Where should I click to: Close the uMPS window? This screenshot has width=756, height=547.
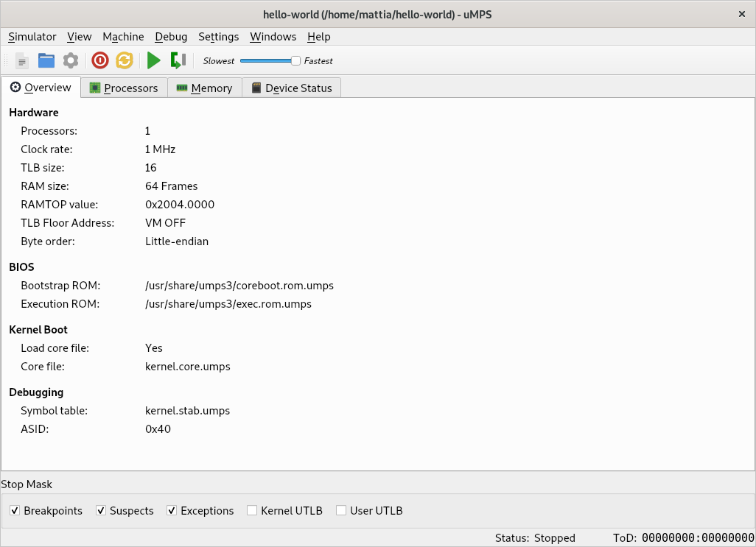pyautogui.click(x=741, y=14)
